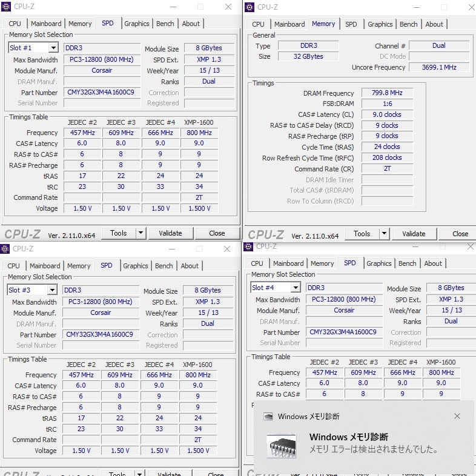Click CPU-Z title bar icon in Slot #3 window

pos(5,248)
